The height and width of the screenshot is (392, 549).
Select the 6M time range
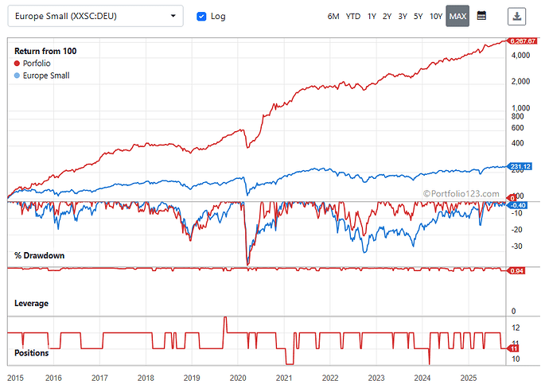click(333, 16)
